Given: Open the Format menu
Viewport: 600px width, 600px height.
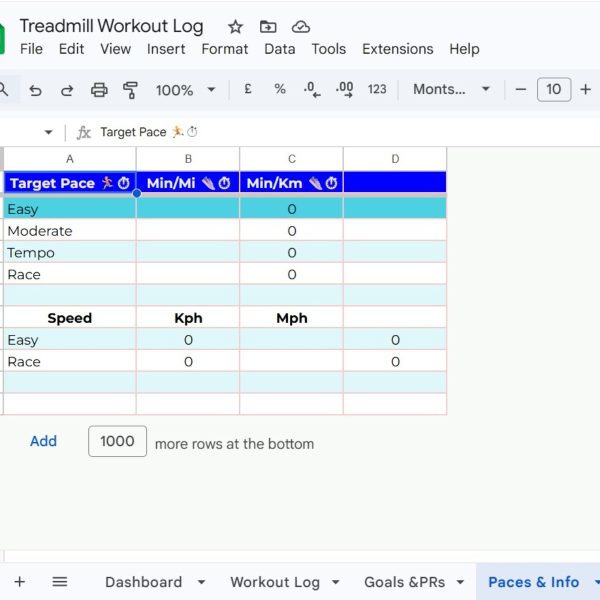Looking at the screenshot, I should pyautogui.click(x=225, y=49).
